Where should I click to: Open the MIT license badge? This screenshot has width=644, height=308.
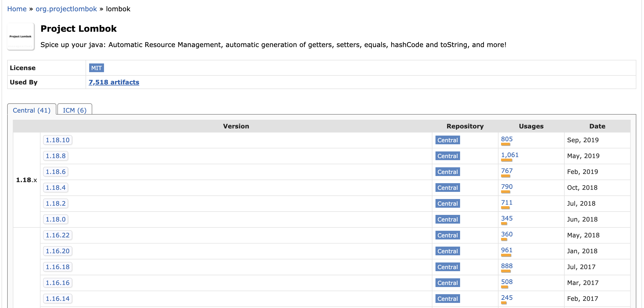pos(96,68)
